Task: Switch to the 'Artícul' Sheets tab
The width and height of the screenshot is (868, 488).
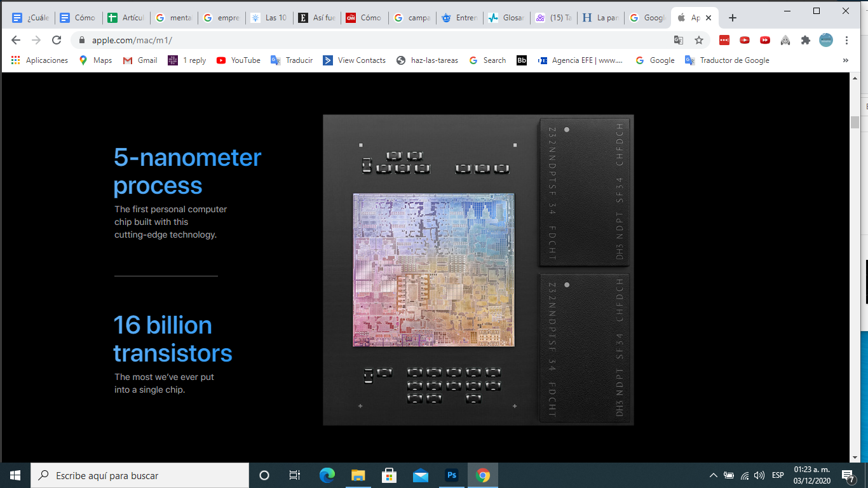Action: pos(126,18)
